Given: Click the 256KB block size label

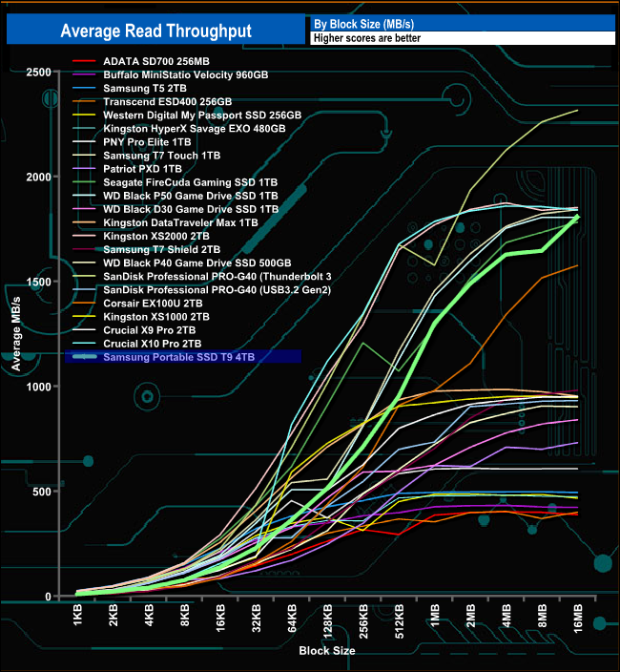Looking at the screenshot, I should pos(363,621).
